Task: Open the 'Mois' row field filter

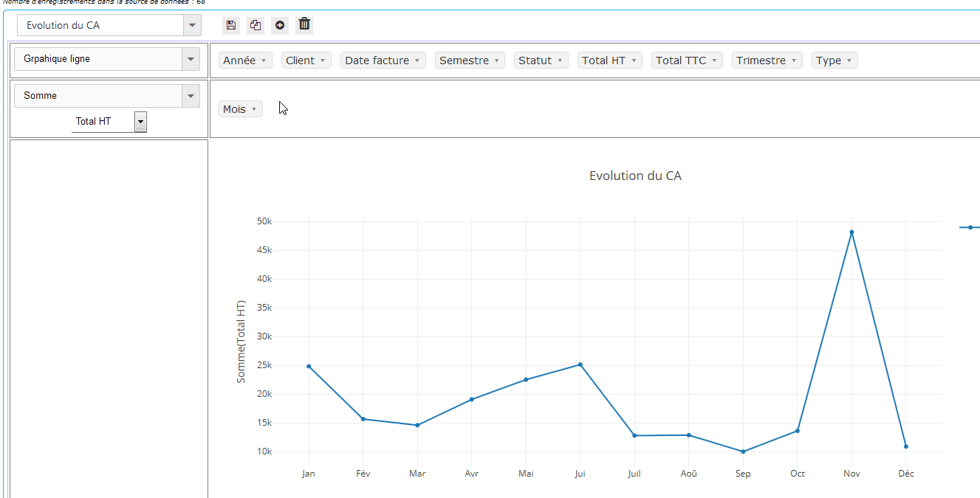Action: pos(254,110)
